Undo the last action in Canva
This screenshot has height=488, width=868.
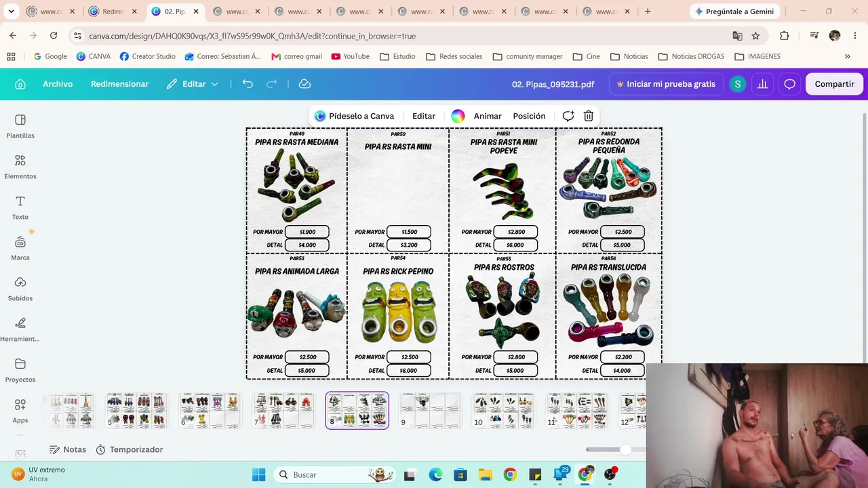(248, 84)
